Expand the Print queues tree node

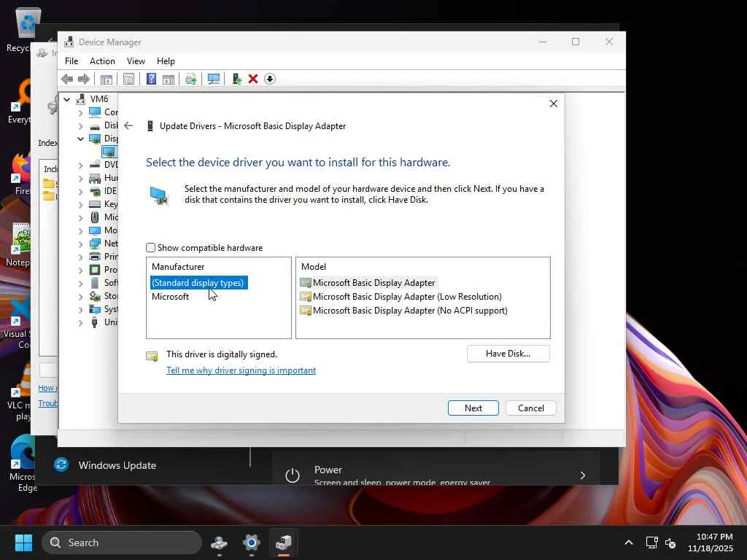point(80,257)
